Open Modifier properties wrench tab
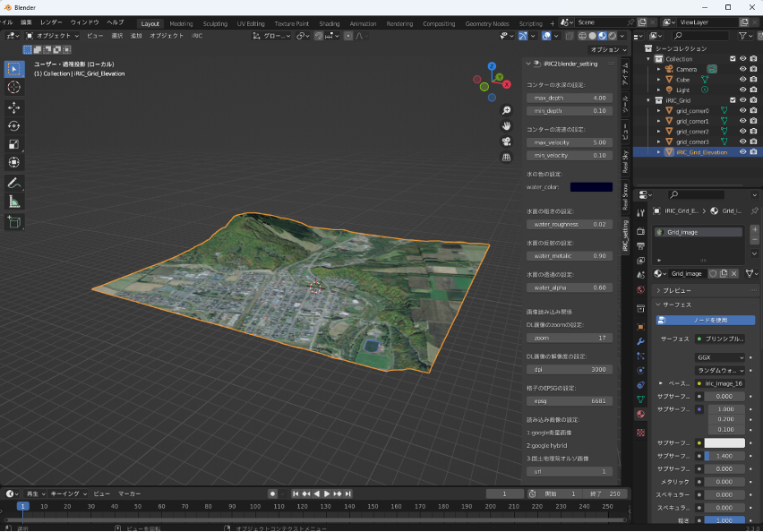Image resolution: width=763 pixels, height=532 pixels. coord(640,341)
